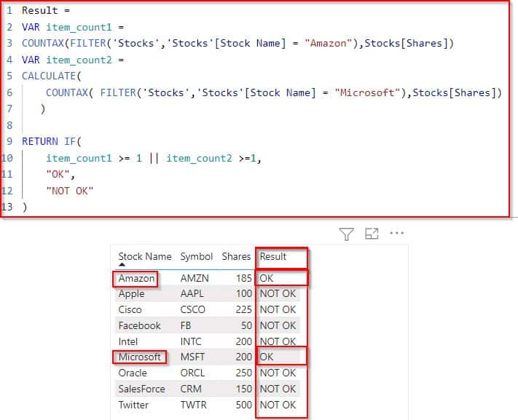
Task: Select the Intel stock name cell
Action: tap(127, 341)
